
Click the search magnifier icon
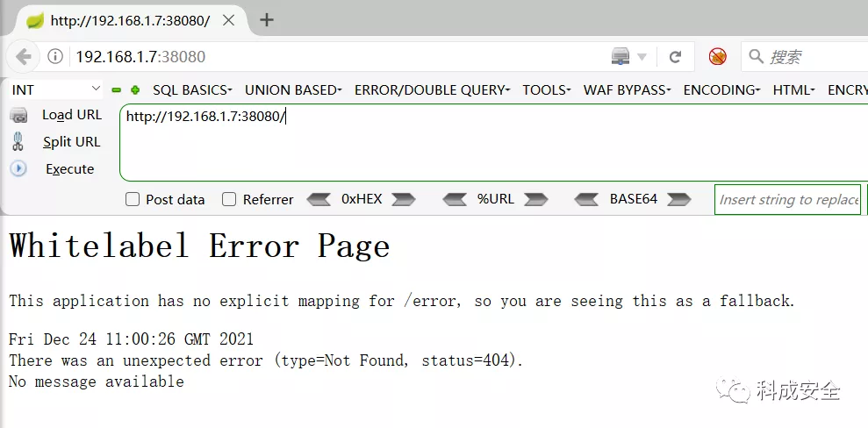[x=756, y=56]
